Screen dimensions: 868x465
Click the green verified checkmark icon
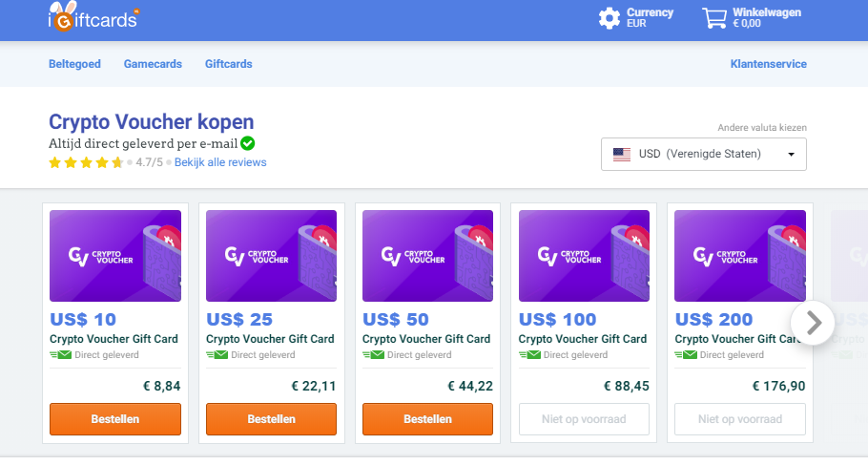coord(247,143)
